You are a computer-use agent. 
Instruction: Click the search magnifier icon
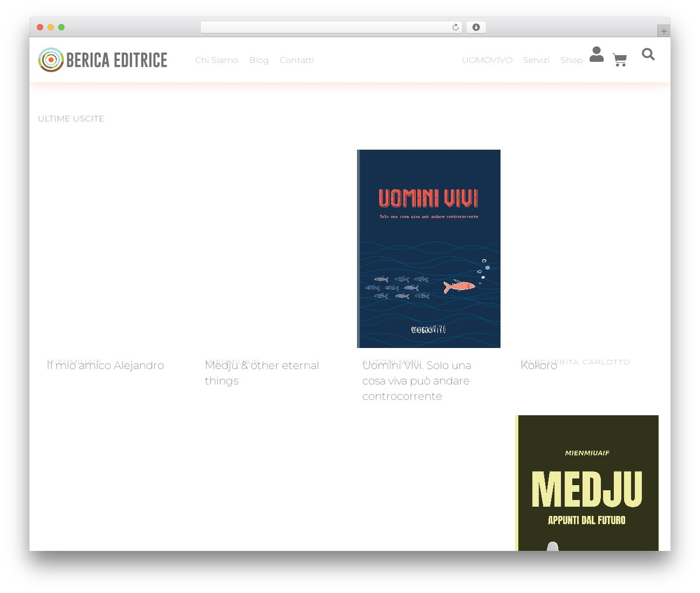[648, 54]
